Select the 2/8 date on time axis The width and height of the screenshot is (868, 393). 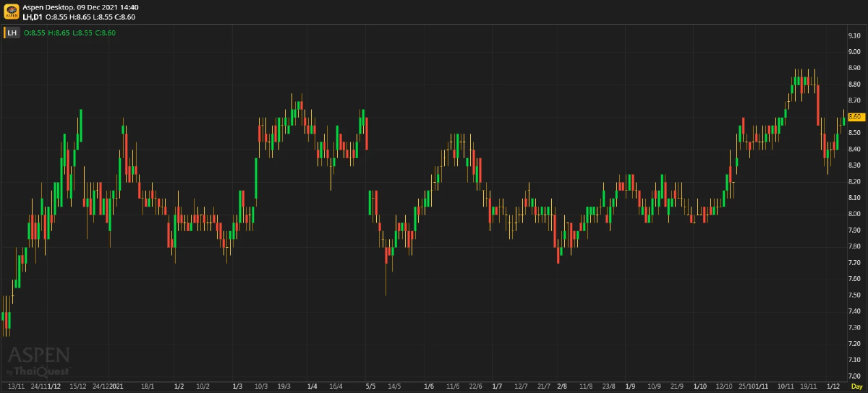562,386
